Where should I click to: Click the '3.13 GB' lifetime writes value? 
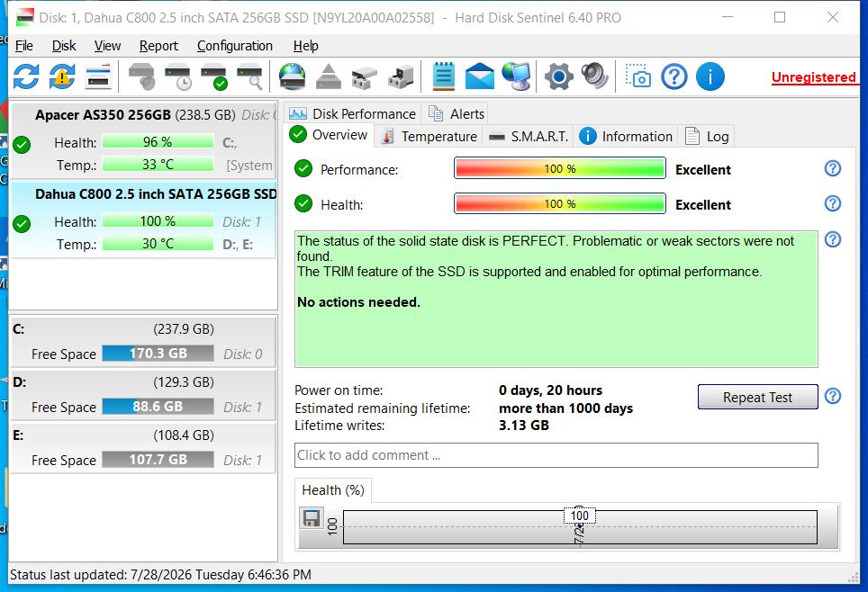pyautogui.click(x=524, y=426)
